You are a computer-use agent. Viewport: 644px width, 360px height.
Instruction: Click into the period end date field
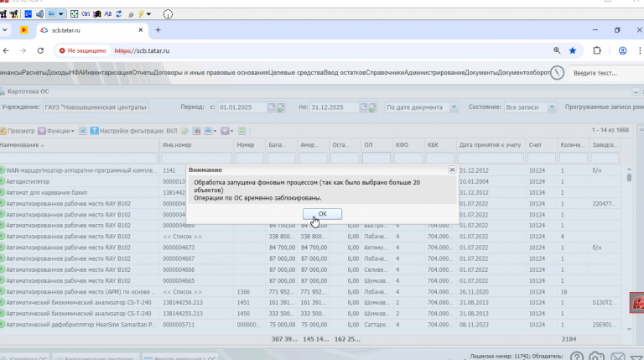[334, 107]
